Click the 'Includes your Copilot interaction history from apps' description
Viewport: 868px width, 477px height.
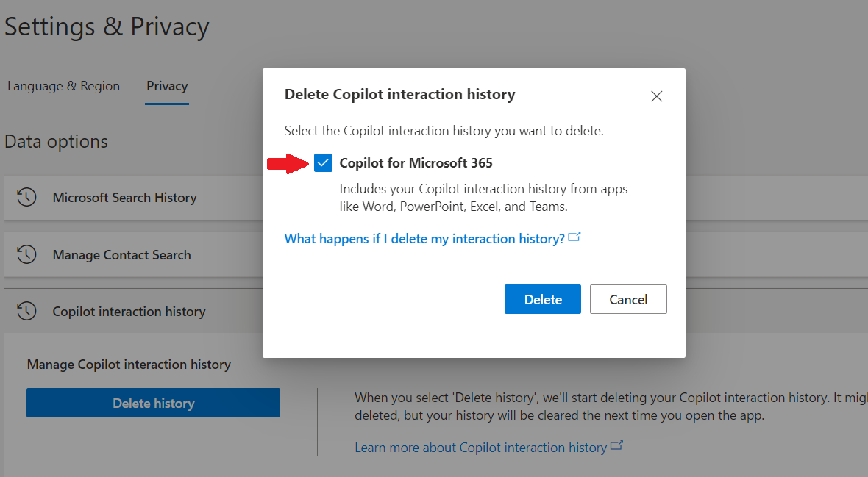point(483,198)
